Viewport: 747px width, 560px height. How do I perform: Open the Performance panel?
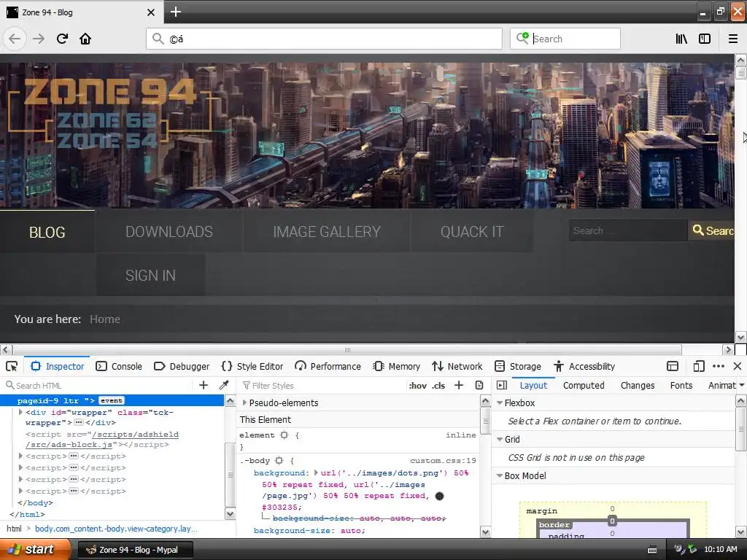point(328,366)
